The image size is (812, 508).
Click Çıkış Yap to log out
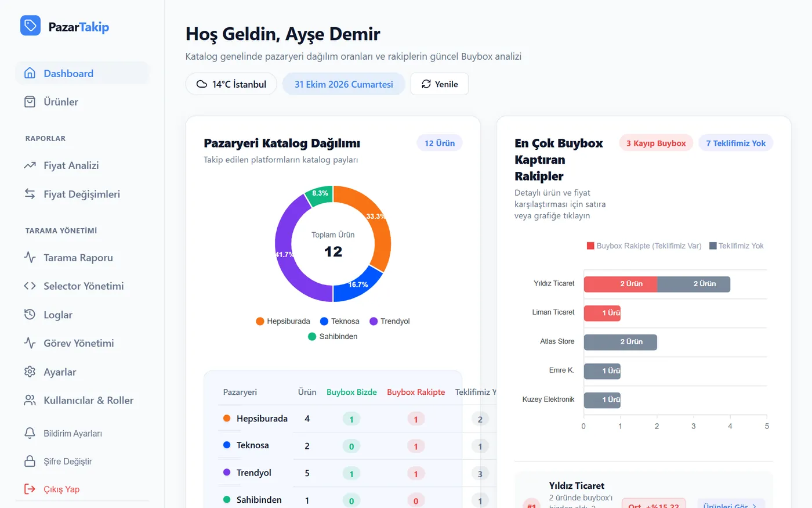(x=82, y=489)
